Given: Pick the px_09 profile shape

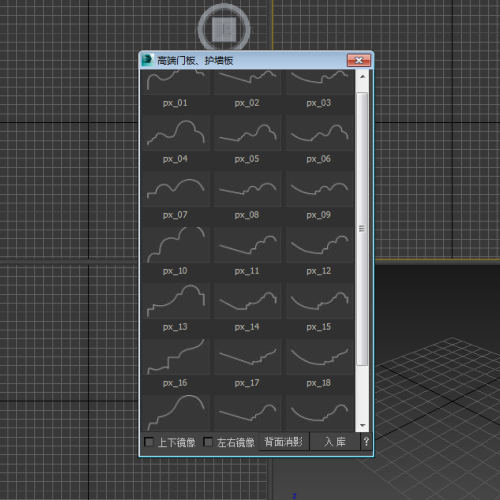Looking at the screenshot, I should point(320,189).
